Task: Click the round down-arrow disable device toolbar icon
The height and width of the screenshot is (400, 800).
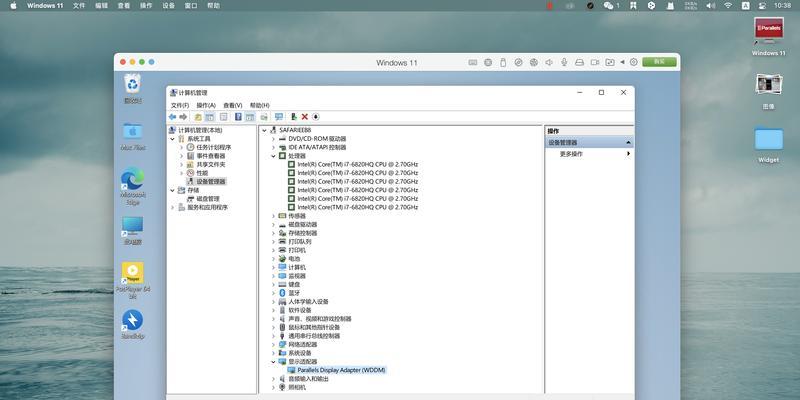Action: click(x=316, y=117)
